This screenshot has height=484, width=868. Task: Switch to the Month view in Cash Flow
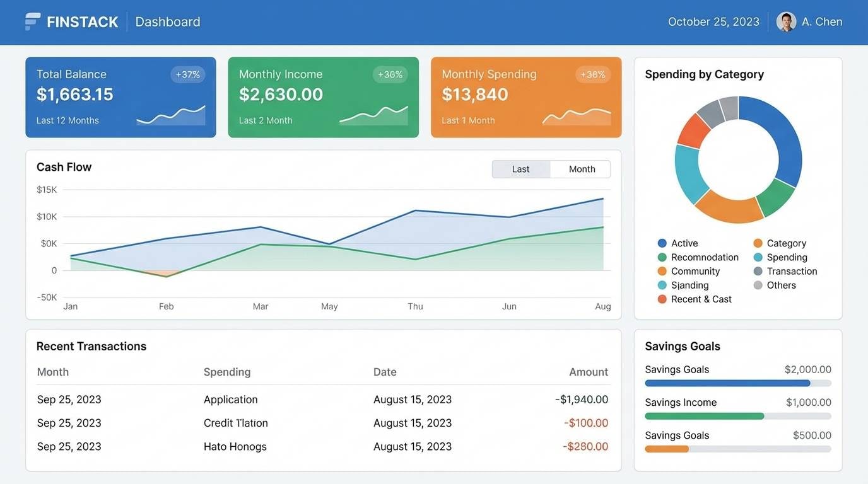click(x=580, y=169)
